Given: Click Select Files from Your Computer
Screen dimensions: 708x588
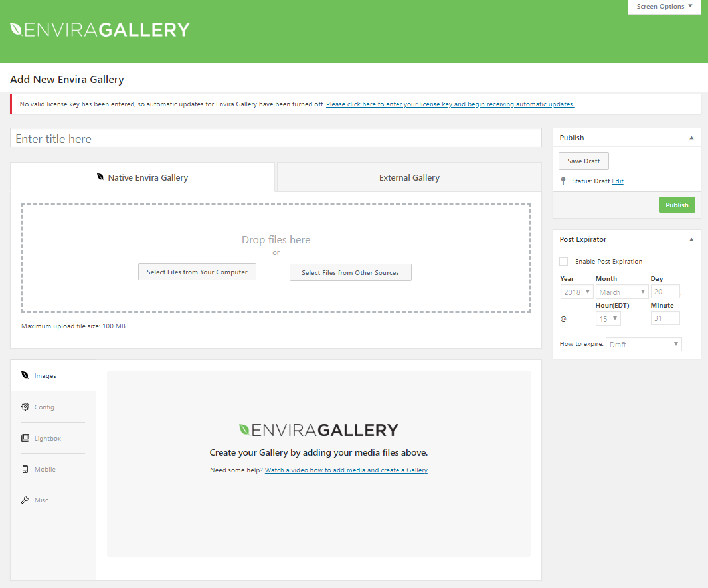Looking at the screenshot, I should (197, 272).
